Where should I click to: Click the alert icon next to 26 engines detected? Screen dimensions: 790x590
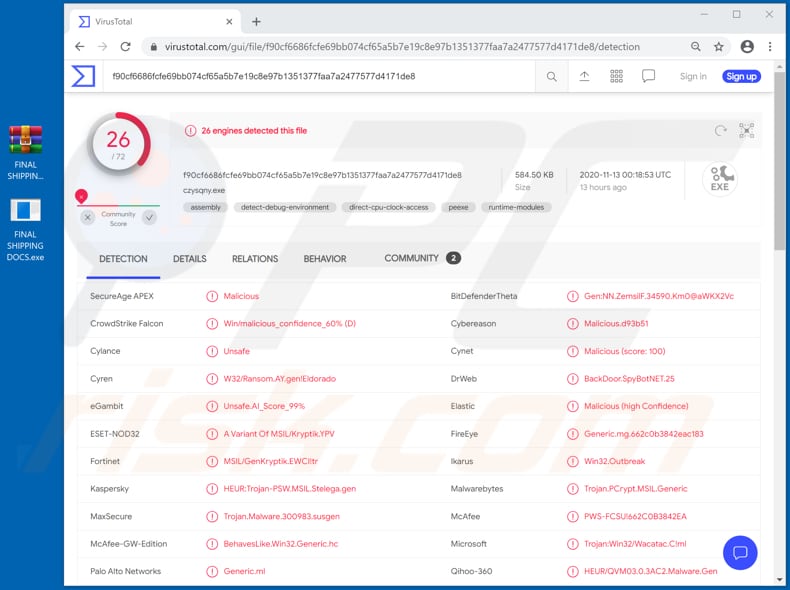click(190, 131)
